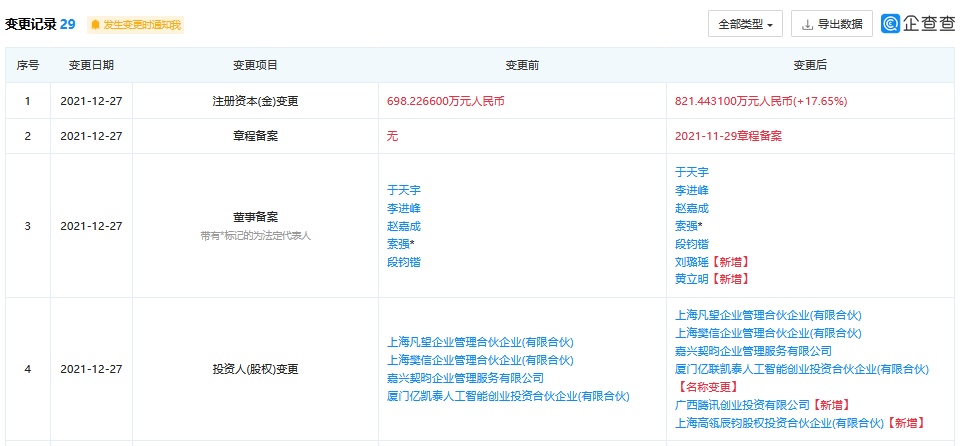Click 索强 in the 变更后 column
961x446 pixels.
(x=689, y=226)
